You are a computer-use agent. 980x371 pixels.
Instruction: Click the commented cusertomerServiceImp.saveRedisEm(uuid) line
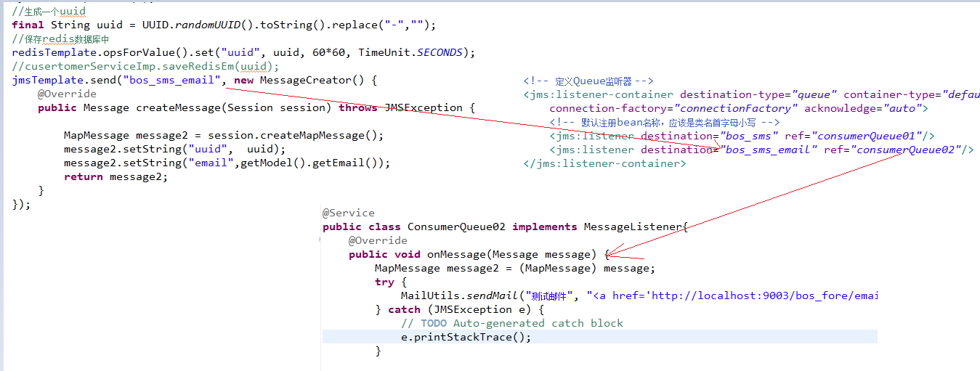point(145,66)
